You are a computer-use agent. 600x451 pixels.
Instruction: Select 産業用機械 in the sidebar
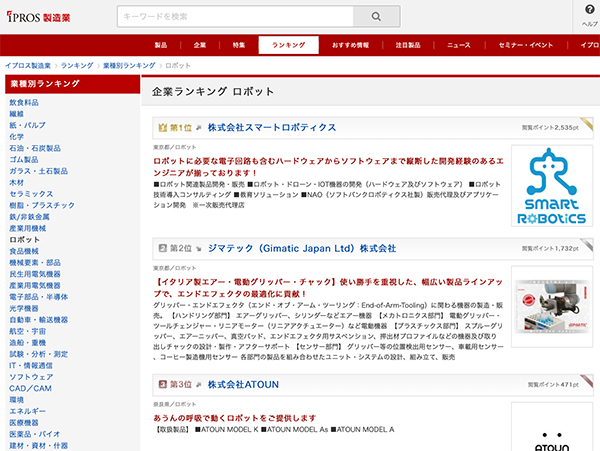point(28,228)
